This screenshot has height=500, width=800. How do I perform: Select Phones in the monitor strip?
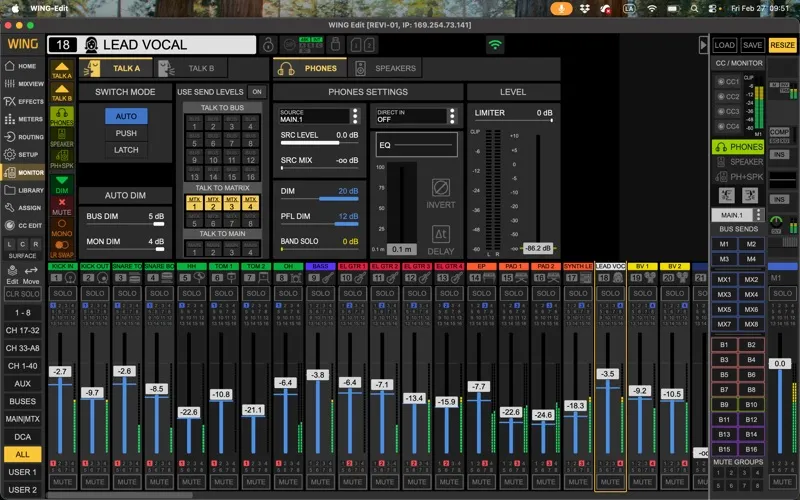tap(62, 116)
